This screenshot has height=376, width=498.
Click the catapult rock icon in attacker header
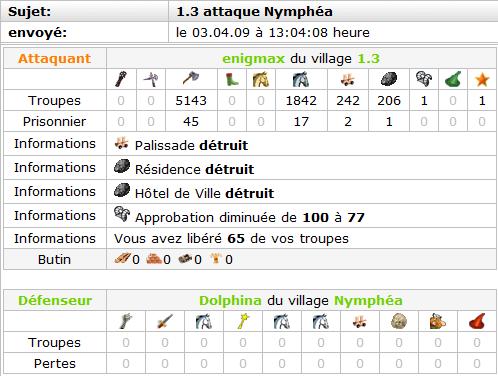[389, 79]
